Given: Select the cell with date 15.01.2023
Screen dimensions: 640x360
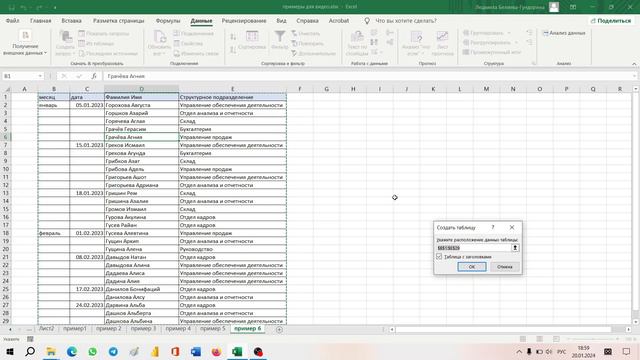Looking at the screenshot, I should tap(87, 145).
